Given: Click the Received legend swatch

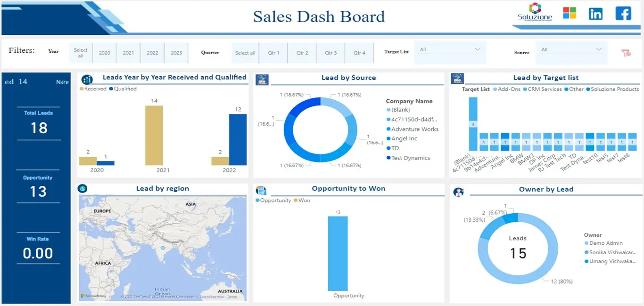Looking at the screenshot, I should (82, 89).
